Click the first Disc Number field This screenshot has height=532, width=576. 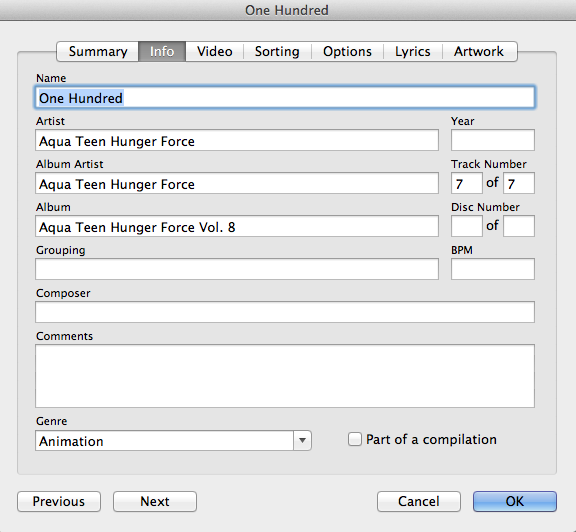[467, 226]
